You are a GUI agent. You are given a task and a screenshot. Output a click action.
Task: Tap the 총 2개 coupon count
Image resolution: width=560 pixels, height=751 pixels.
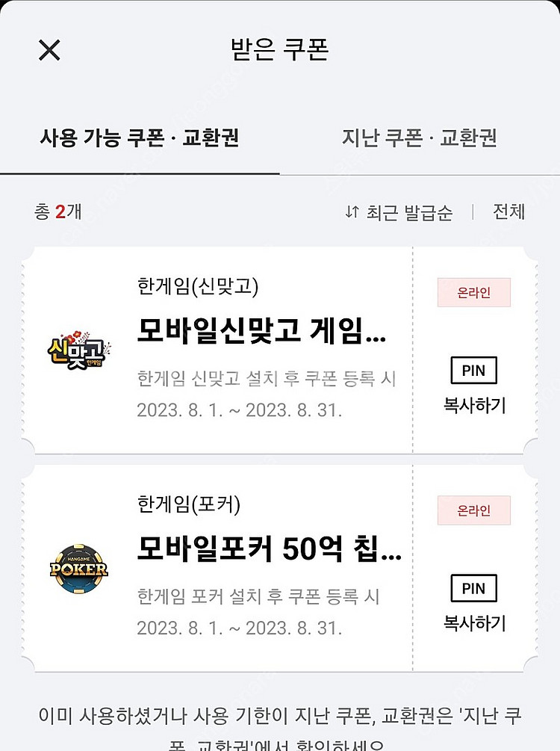[57, 212]
